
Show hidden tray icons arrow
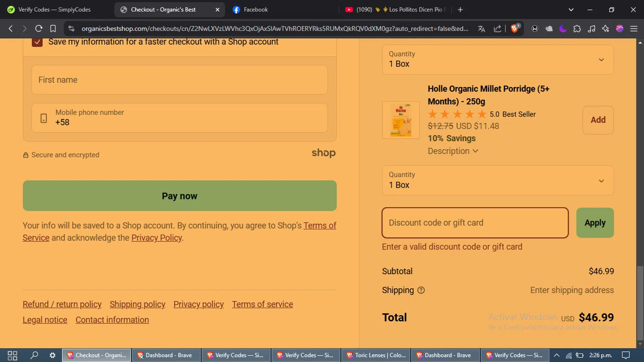click(556, 355)
